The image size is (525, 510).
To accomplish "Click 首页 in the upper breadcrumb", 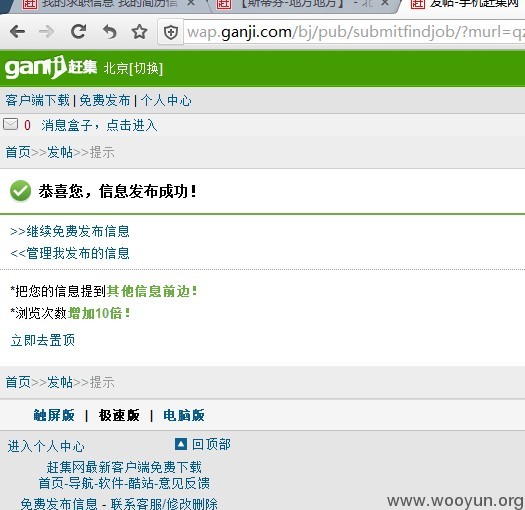I will click(18, 152).
